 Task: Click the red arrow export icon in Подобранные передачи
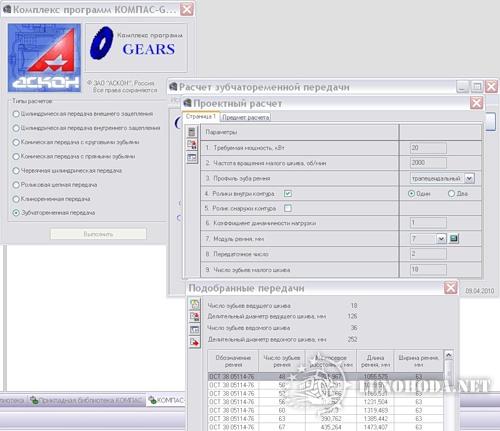pyautogui.click(x=194, y=342)
